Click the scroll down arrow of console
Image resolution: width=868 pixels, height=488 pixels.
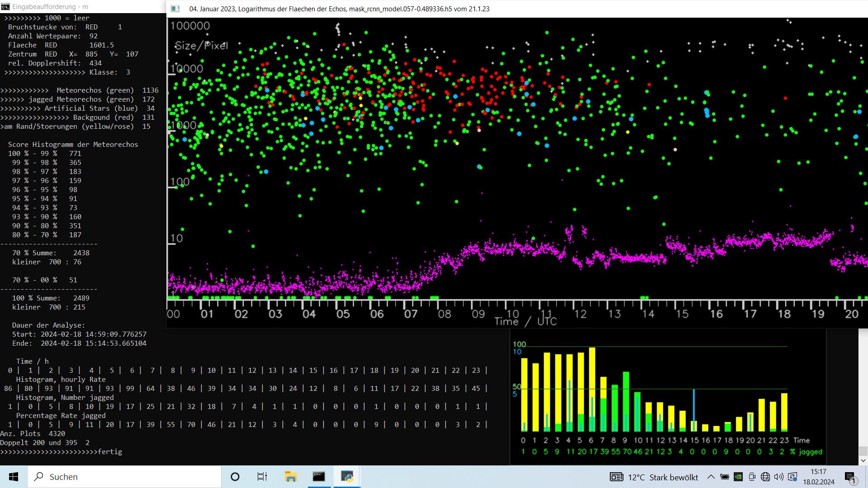[863, 460]
